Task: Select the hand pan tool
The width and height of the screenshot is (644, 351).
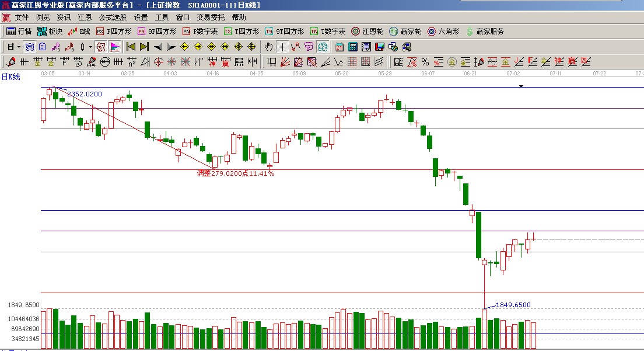Action: (x=269, y=47)
